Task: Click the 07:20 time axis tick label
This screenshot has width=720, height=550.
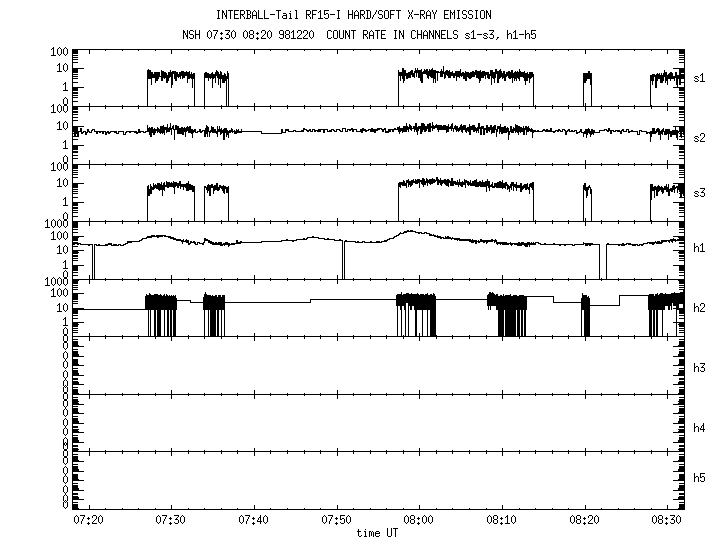Action: [x=88, y=521]
